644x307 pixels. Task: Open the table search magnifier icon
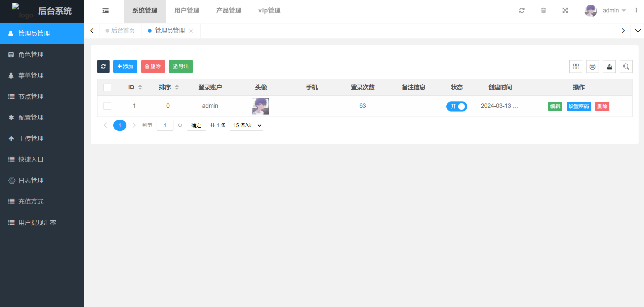coord(626,67)
